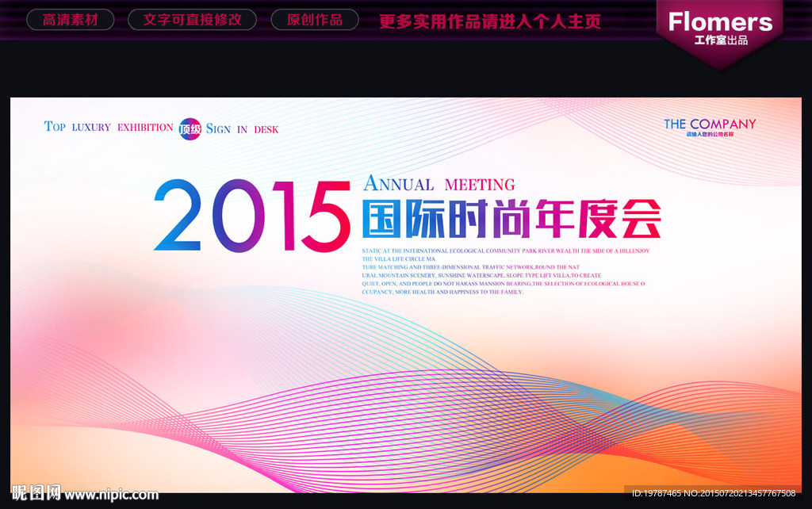Click the 请输入您的公司名称 subtitle
The height and width of the screenshot is (509, 812).
click(710, 135)
